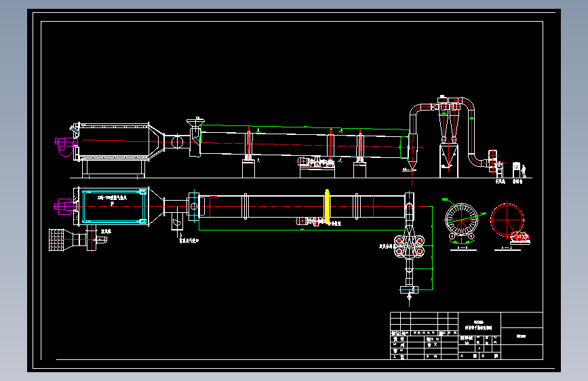Select the drive motor assembly under the elevation drum
The height and width of the screenshot is (381, 588).
pyautogui.click(x=317, y=163)
